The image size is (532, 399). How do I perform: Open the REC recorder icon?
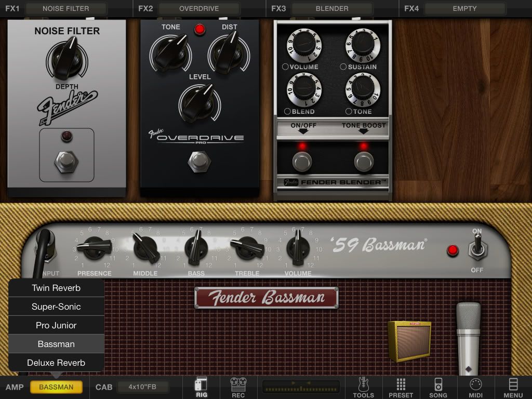238,387
